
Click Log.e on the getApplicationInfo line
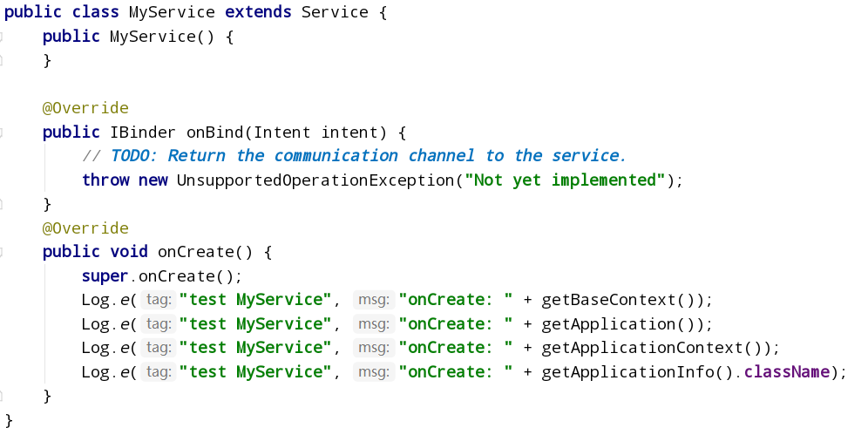105,372
